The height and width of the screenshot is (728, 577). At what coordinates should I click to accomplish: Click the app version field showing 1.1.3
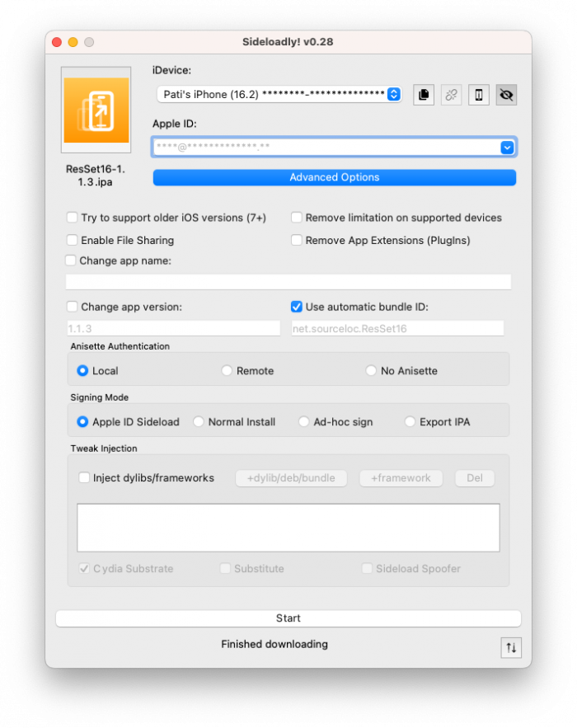(x=174, y=328)
